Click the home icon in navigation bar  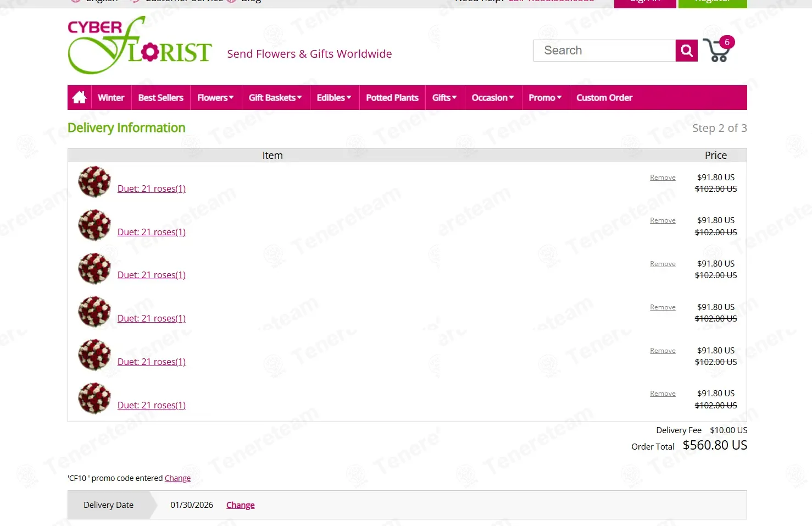(x=80, y=98)
